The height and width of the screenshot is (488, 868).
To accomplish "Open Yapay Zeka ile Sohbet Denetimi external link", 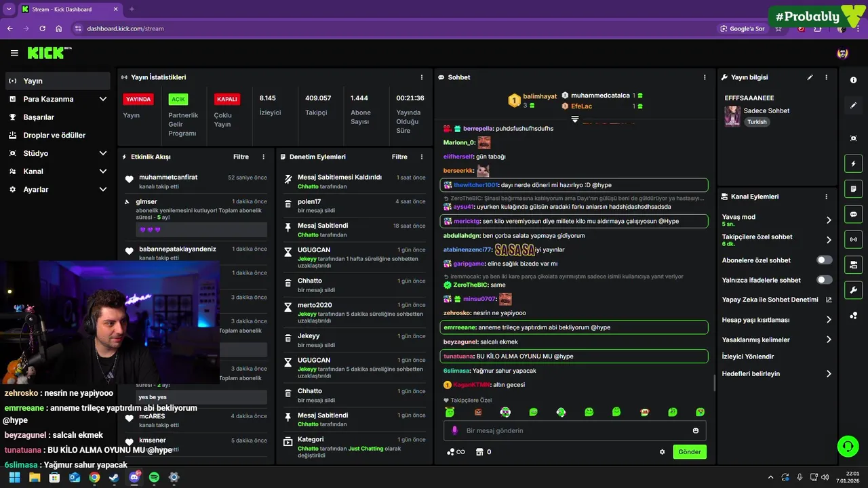I will [x=829, y=300].
